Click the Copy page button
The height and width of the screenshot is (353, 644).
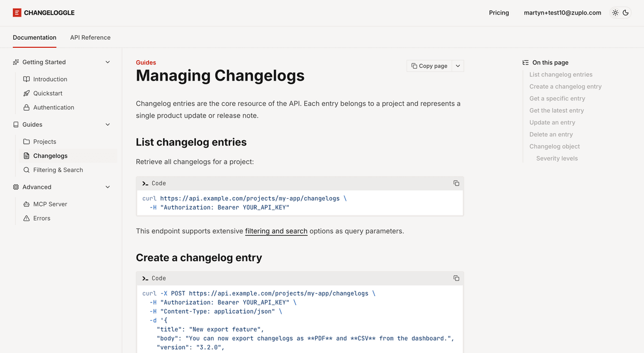pyautogui.click(x=428, y=66)
